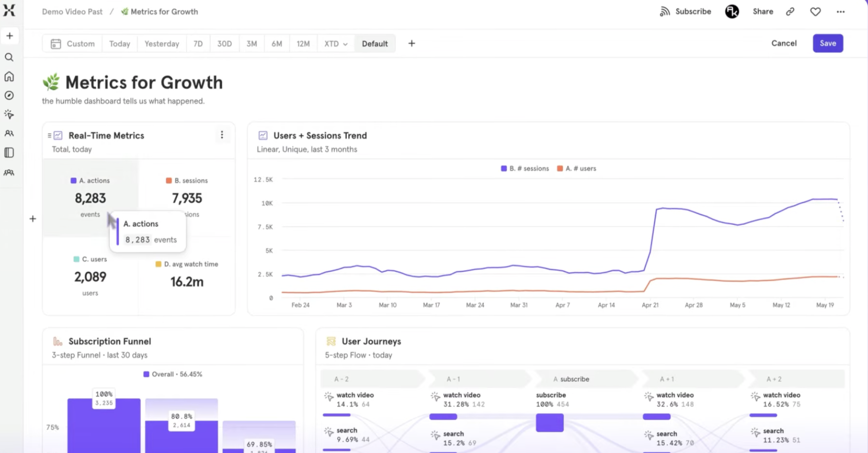Open the compass Discover icon in sidebar
The image size is (868, 453).
click(9, 95)
